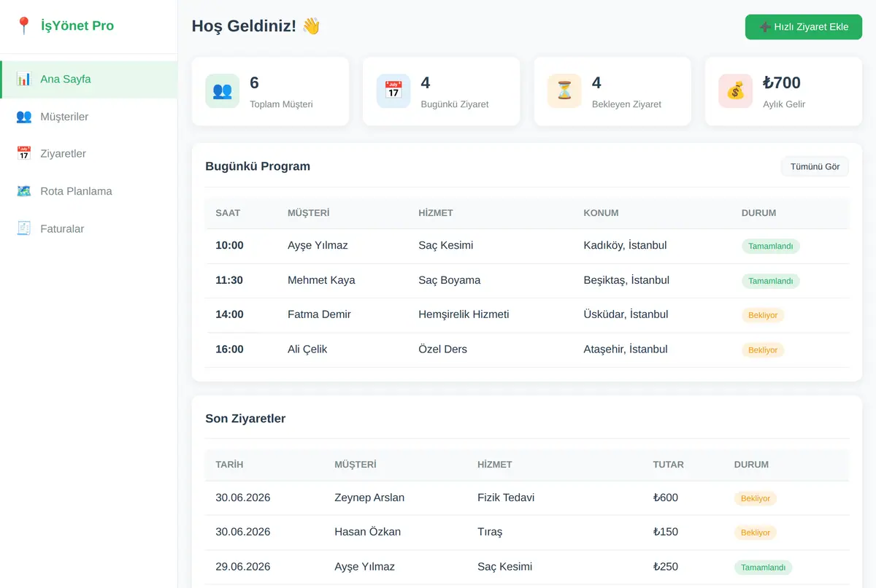Click the TUTAR column header
This screenshot has width=876, height=588.
(x=669, y=465)
